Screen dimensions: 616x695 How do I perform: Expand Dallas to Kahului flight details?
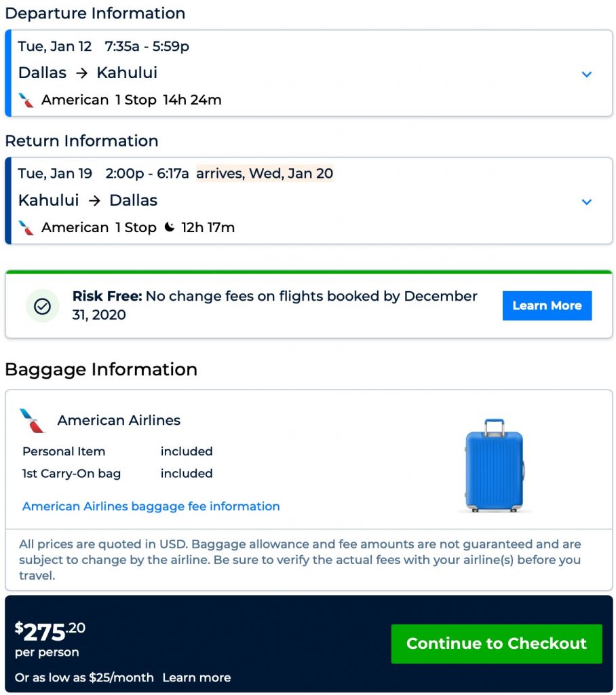[587, 74]
